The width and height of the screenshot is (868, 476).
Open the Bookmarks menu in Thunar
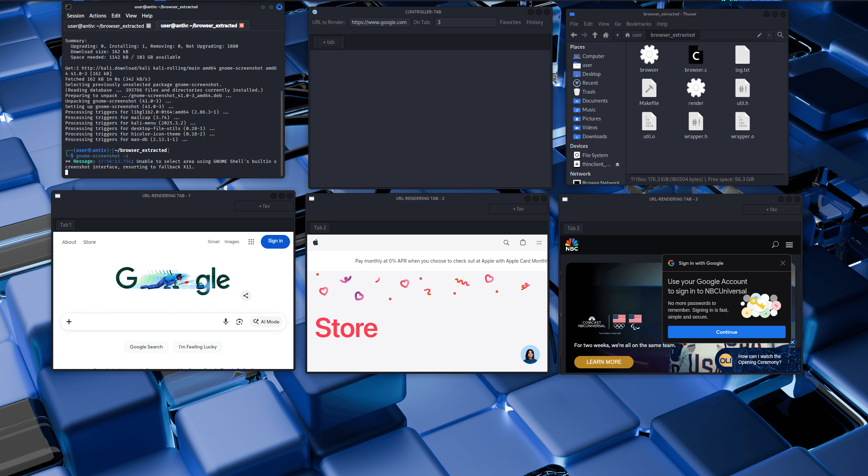638,24
